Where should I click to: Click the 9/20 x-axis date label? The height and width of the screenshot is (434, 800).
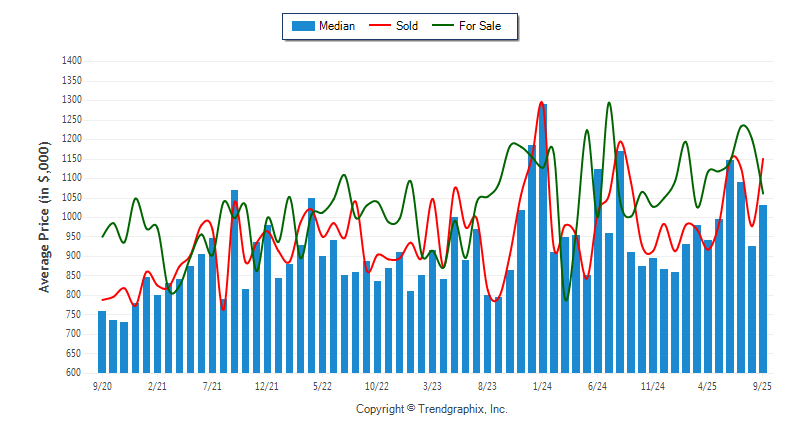click(x=102, y=385)
